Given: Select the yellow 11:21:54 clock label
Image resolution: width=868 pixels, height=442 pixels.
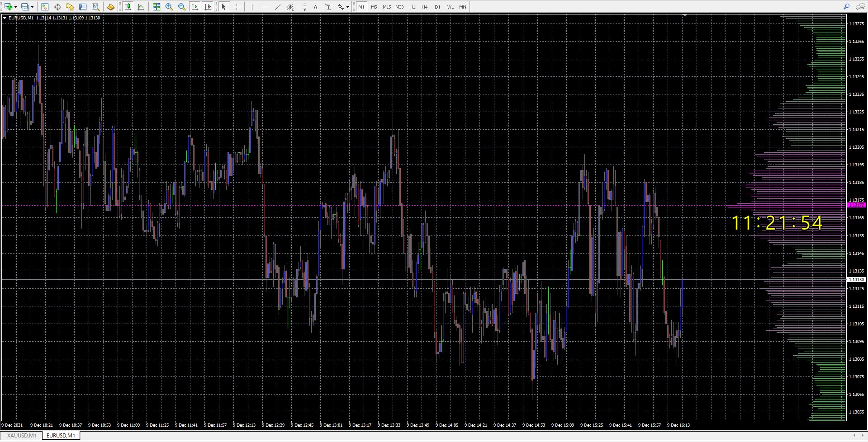Looking at the screenshot, I should click(x=777, y=223).
